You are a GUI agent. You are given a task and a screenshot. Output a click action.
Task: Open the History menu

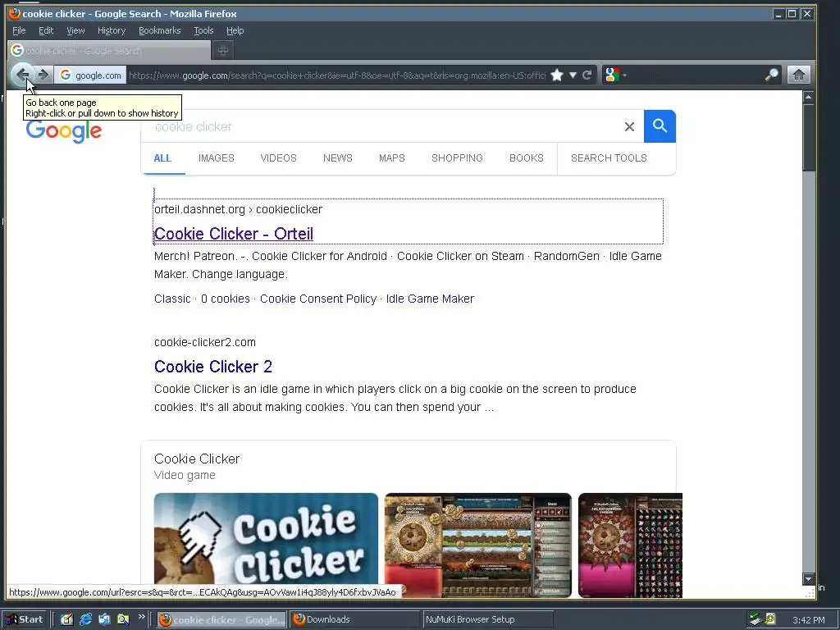click(x=112, y=30)
